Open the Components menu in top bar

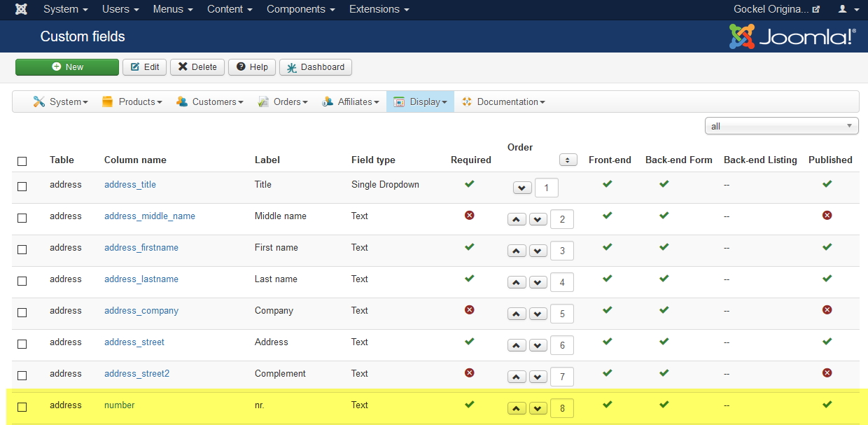click(x=300, y=9)
